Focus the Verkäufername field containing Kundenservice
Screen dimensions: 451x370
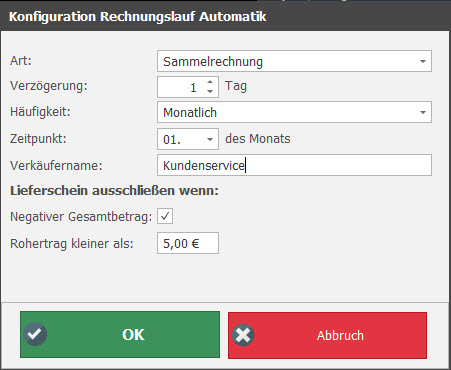[294, 165]
